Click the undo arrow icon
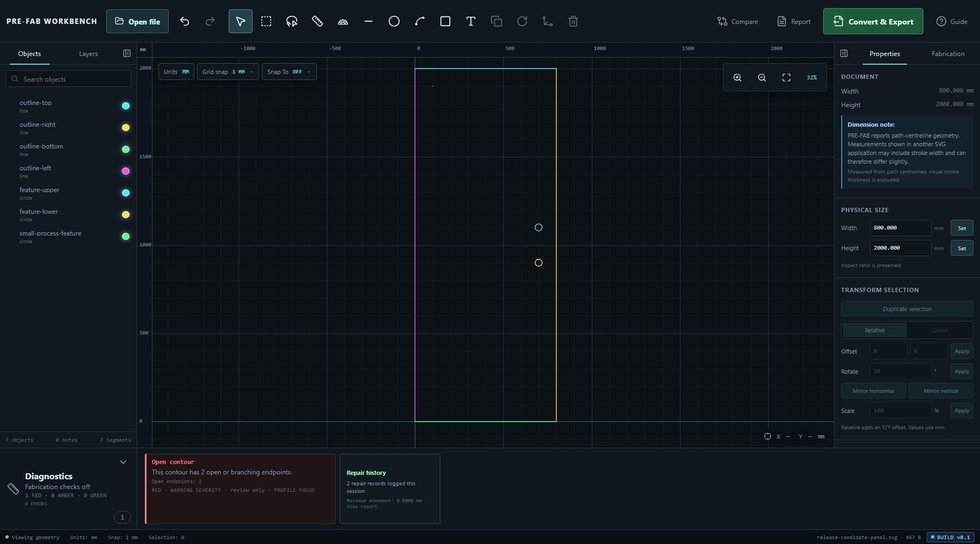980x544 pixels. click(185, 21)
